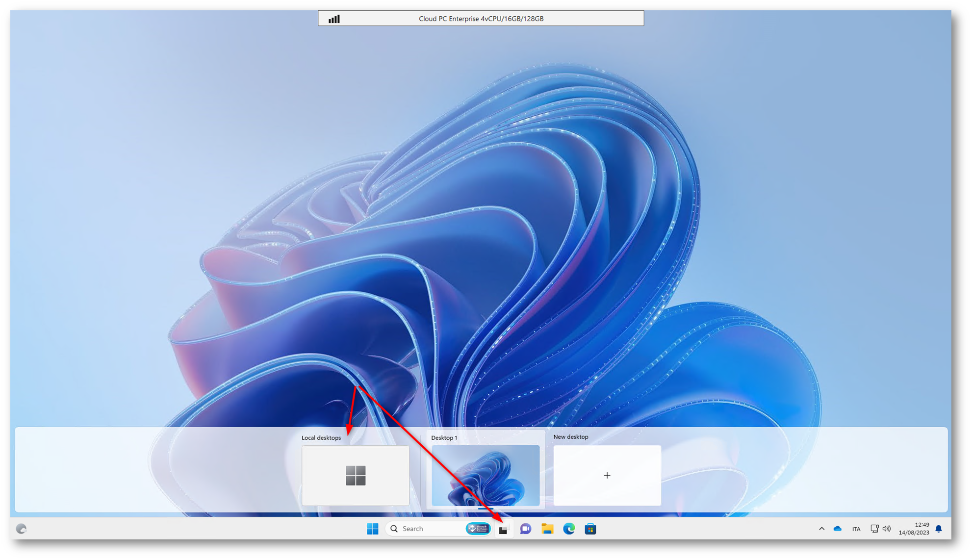
Task: Click the MVP badge in search box
Action: click(x=478, y=529)
